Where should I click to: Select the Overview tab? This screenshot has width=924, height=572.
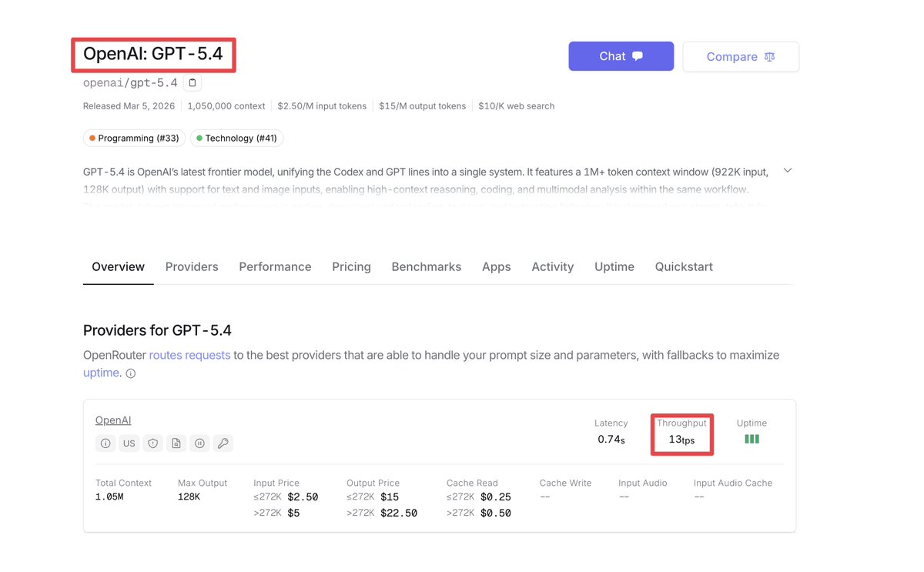[118, 266]
